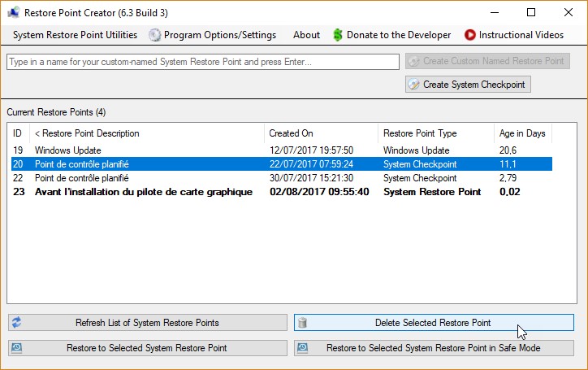Open the About menu
Viewport: 588px width, 370px height.
tap(306, 35)
